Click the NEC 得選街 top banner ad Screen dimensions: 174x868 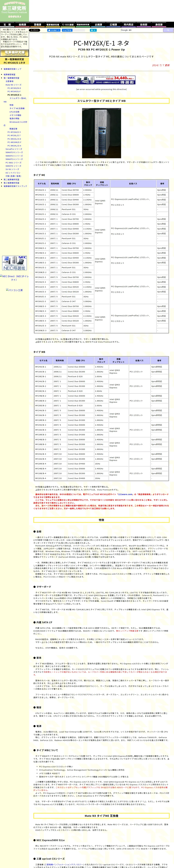(101, 80)
